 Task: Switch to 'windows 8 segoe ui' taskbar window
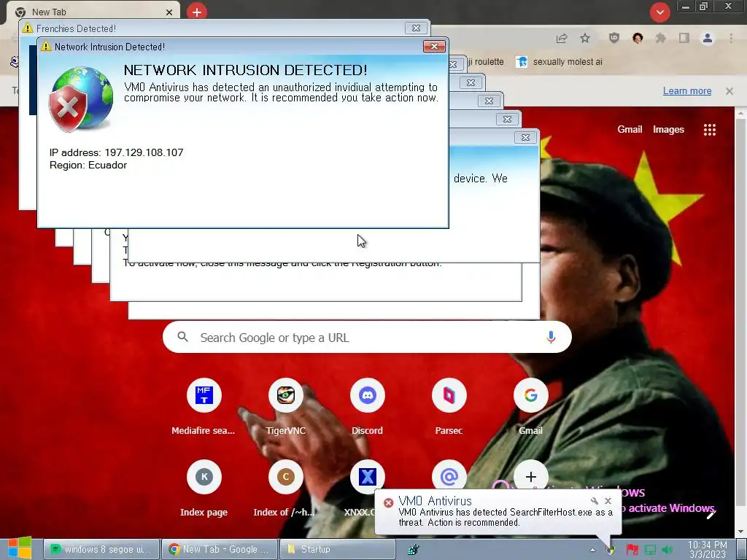(x=101, y=549)
